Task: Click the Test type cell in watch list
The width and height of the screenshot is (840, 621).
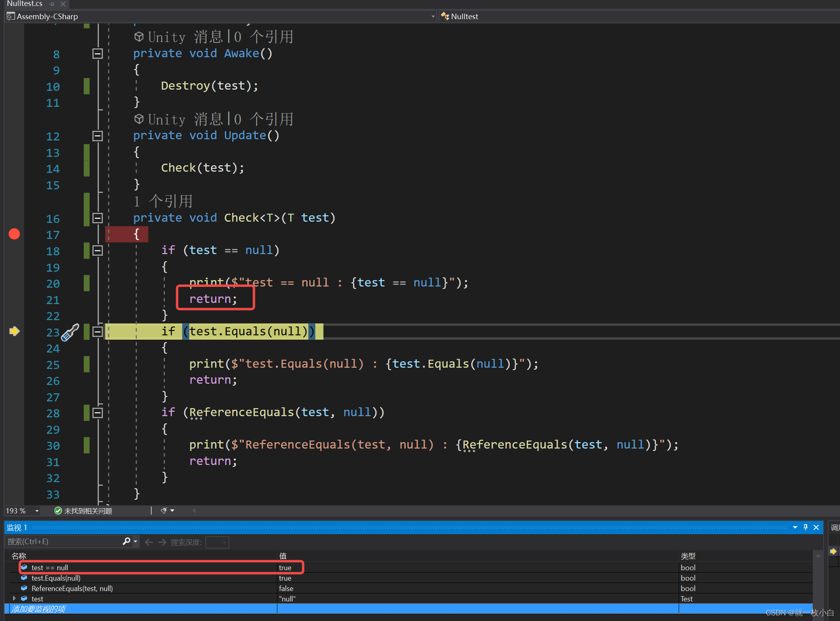Action: pyautogui.click(x=687, y=599)
